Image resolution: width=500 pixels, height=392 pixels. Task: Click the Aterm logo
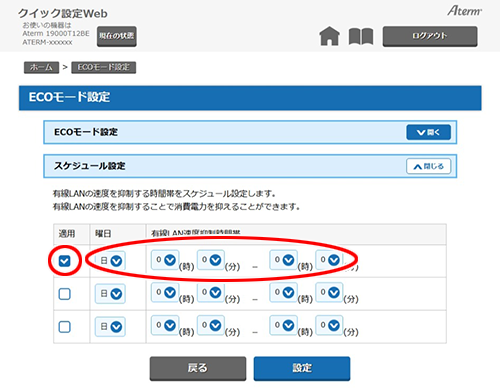tap(464, 11)
